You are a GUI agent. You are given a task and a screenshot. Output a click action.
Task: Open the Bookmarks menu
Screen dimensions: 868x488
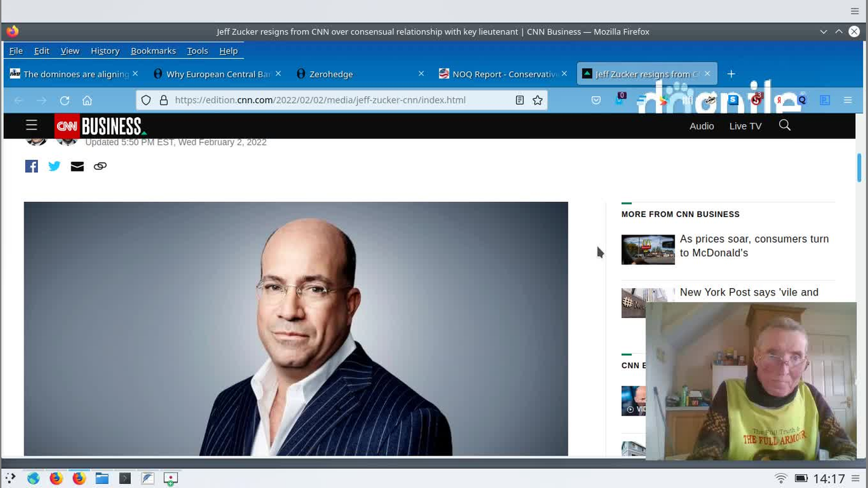[x=153, y=51]
